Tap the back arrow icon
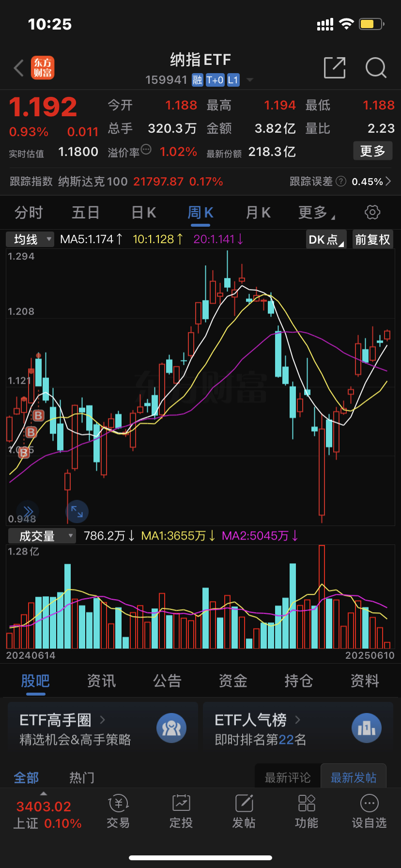 point(19,68)
